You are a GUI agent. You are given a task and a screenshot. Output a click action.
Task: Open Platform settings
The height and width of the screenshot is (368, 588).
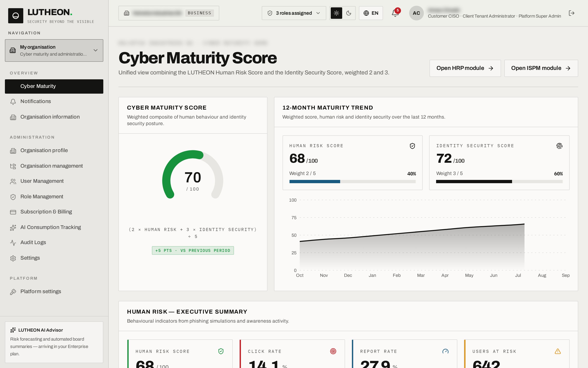click(54, 292)
